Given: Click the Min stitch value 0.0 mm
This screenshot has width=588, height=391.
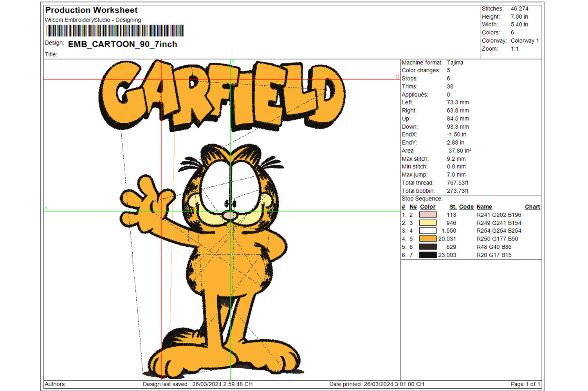Looking at the screenshot, I should (456, 167).
